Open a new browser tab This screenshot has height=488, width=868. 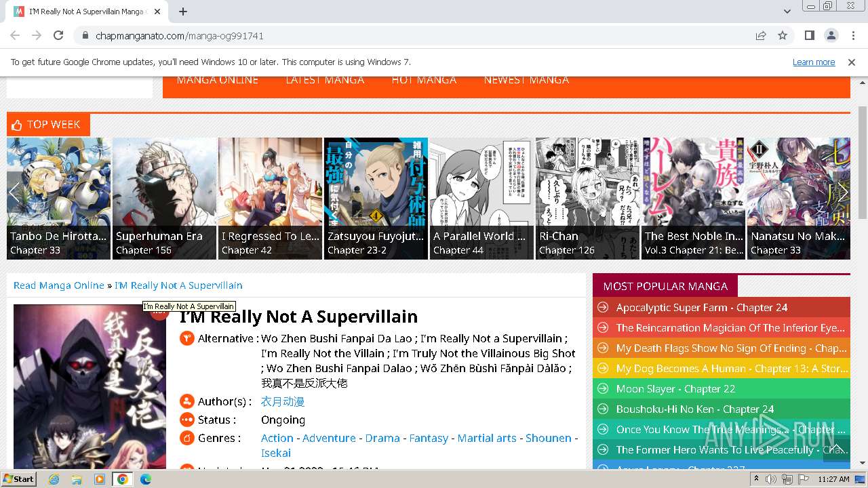(183, 11)
